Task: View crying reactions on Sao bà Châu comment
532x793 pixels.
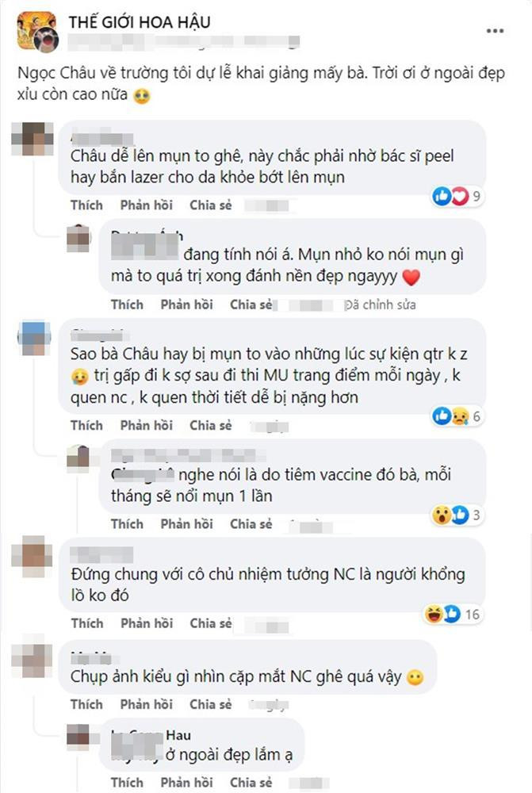Action: coord(460,416)
